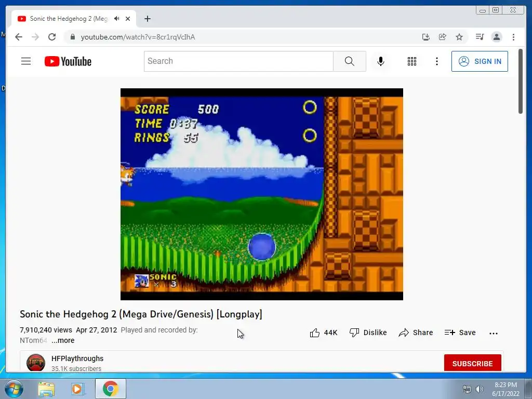
Task: Click the Chrome taskbar button
Action: (x=111, y=389)
